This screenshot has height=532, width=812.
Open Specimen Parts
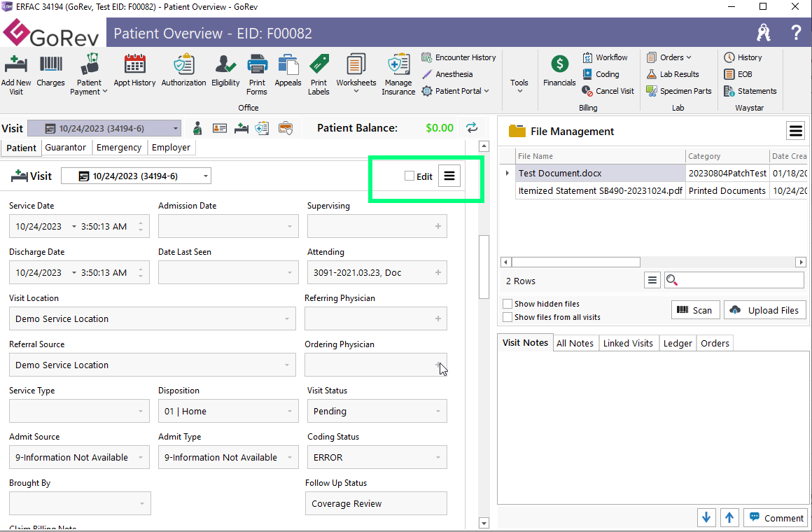click(678, 91)
